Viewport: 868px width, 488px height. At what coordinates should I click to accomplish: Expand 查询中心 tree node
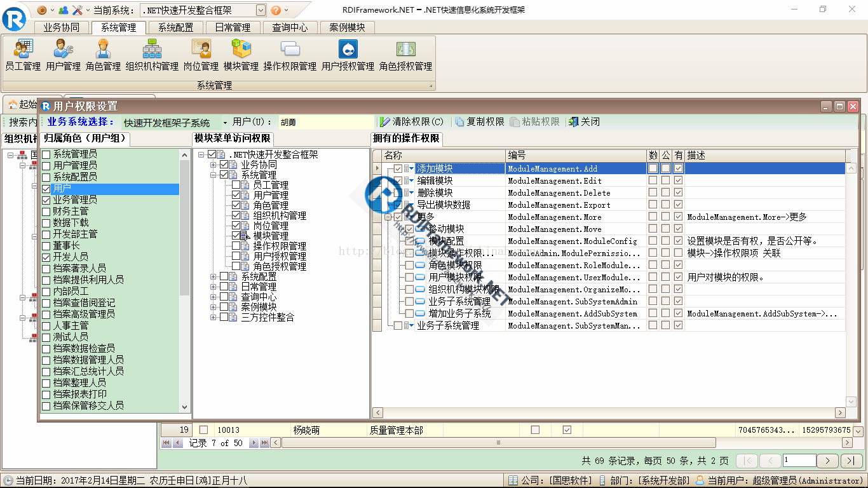pos(213,297)
